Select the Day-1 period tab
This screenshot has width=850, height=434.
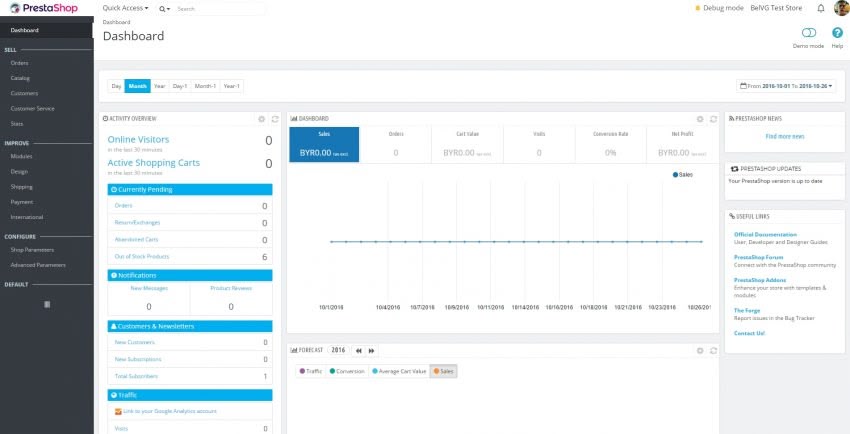pos(179,86)
